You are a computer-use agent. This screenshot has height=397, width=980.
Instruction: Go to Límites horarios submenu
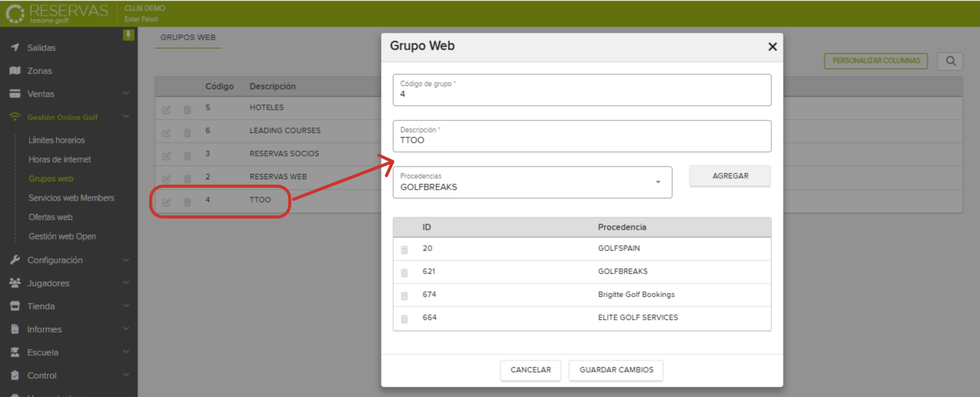(x=56, y=140)
